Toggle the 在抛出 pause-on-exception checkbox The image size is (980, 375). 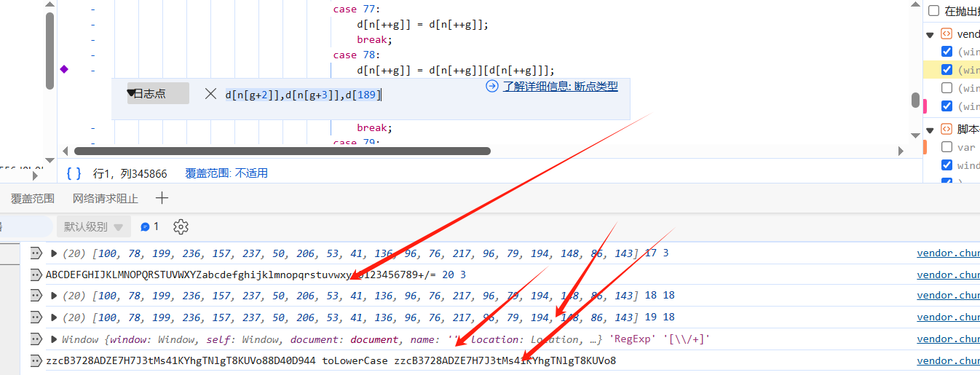coord(934,10)
